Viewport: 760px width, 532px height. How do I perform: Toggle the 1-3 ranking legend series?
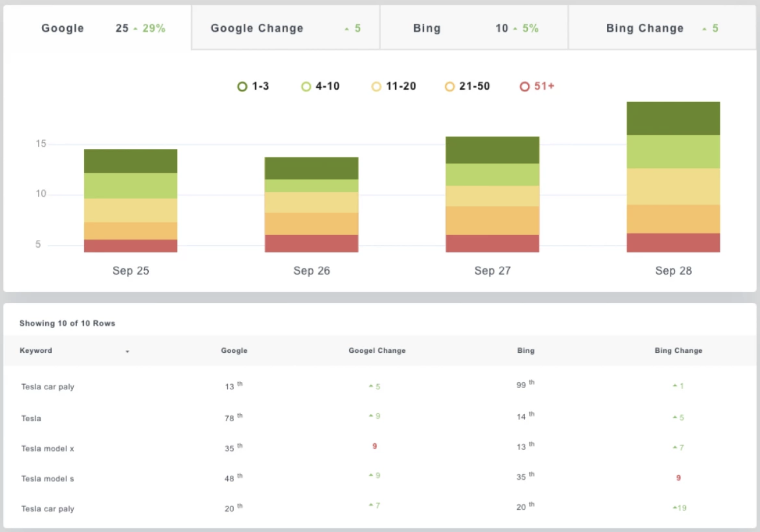tap(253, 86)
